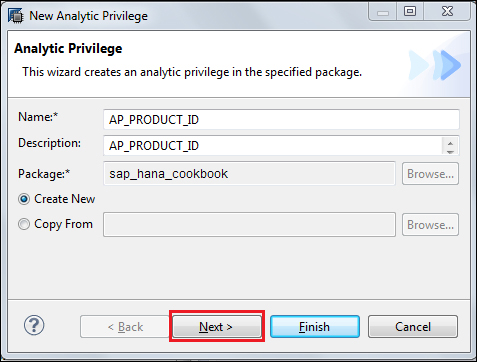The width and height of the screenshot is (477, 362).
Task: Close the dialog using the X button
Action: point(447,12)
